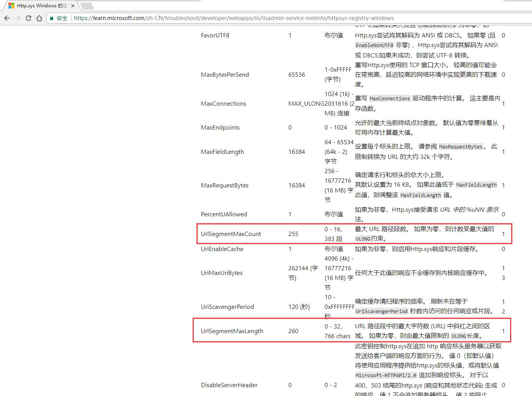Viewport: 532px width, 396px height.
Task: Select the UrlSegmentMaxLength registry name
Action: (x=232, y=331)
